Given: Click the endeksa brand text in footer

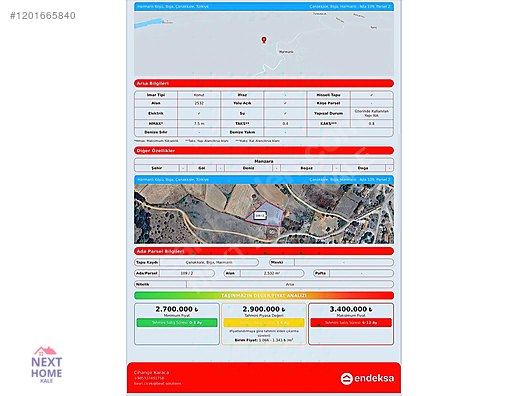Looking at the screenshot, I should click(x=374, y=378).
